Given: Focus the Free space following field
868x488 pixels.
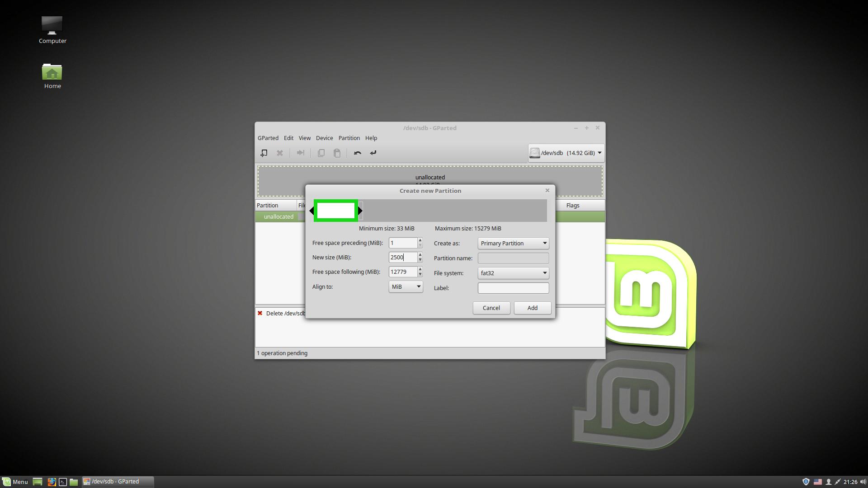Looking at the screenshot, I should pyautogui.click(x=403, y=272).
